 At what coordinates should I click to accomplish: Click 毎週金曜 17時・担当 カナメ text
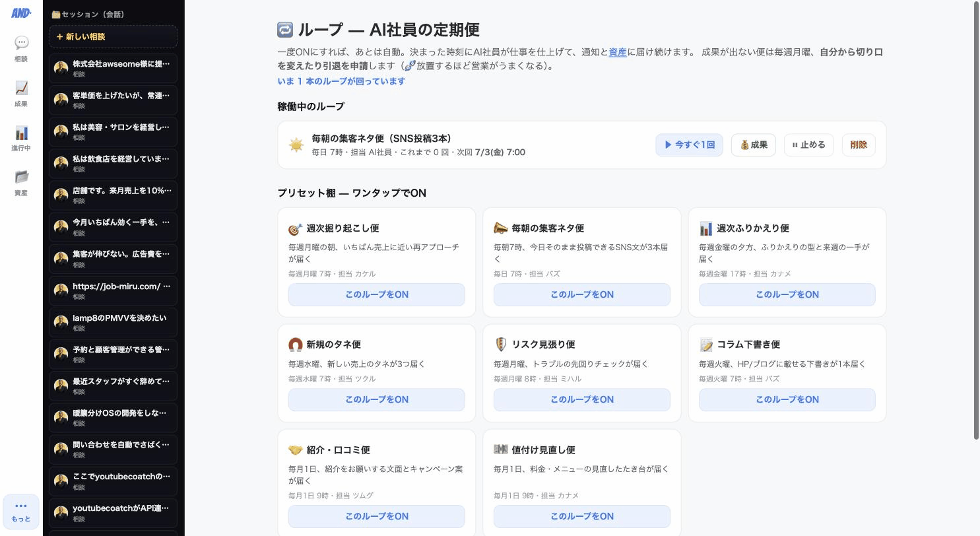click(744, 274)
